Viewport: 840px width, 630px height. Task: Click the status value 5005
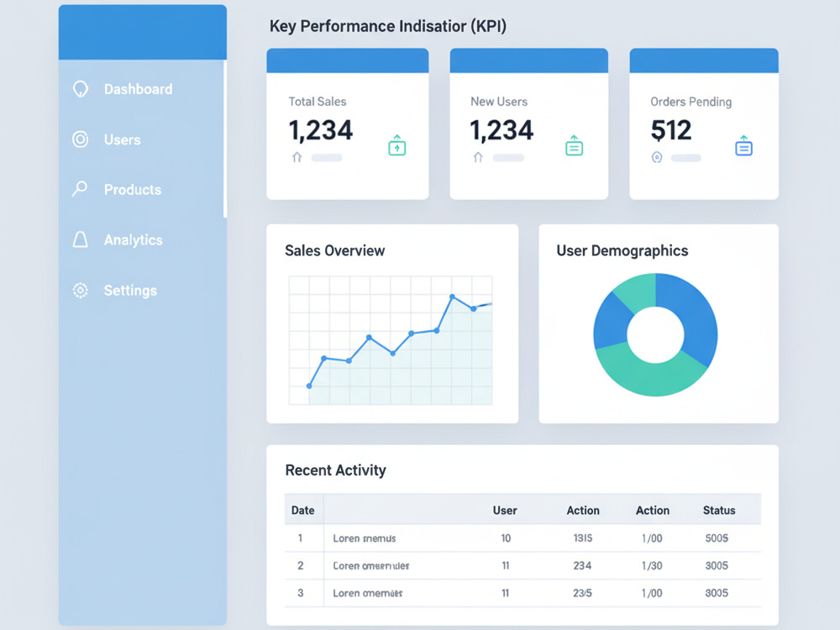click(717, 538)
